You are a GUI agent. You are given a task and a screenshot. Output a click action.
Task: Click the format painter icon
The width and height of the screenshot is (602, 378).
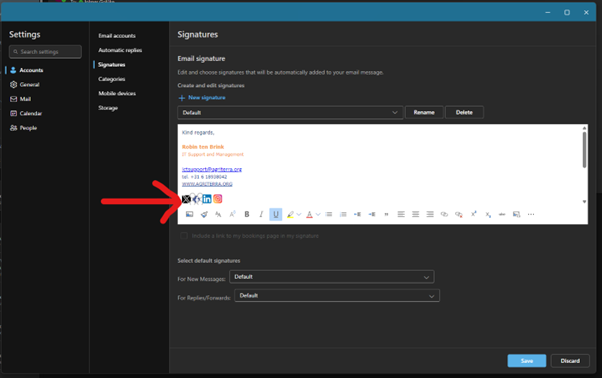(x=204, y=214)
